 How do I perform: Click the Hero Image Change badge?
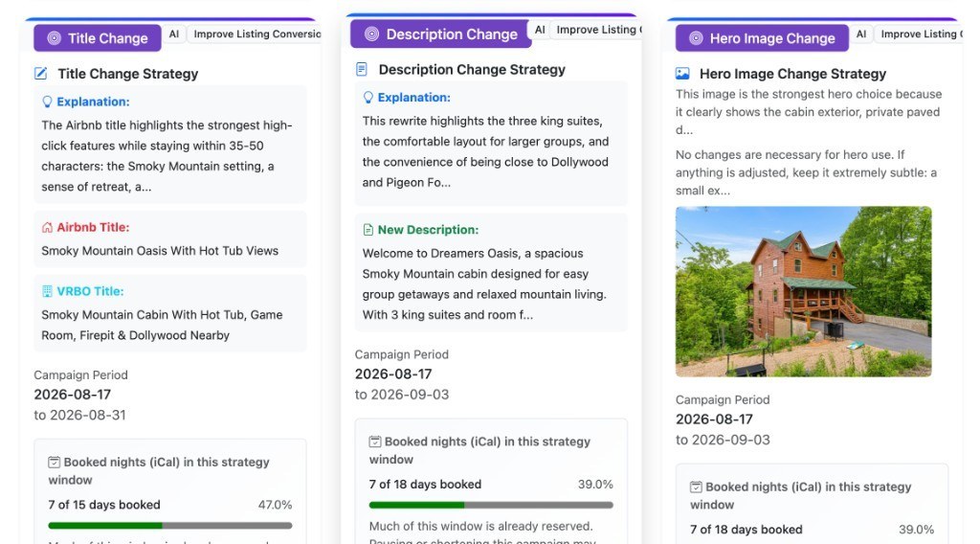(x=762, y=38)
